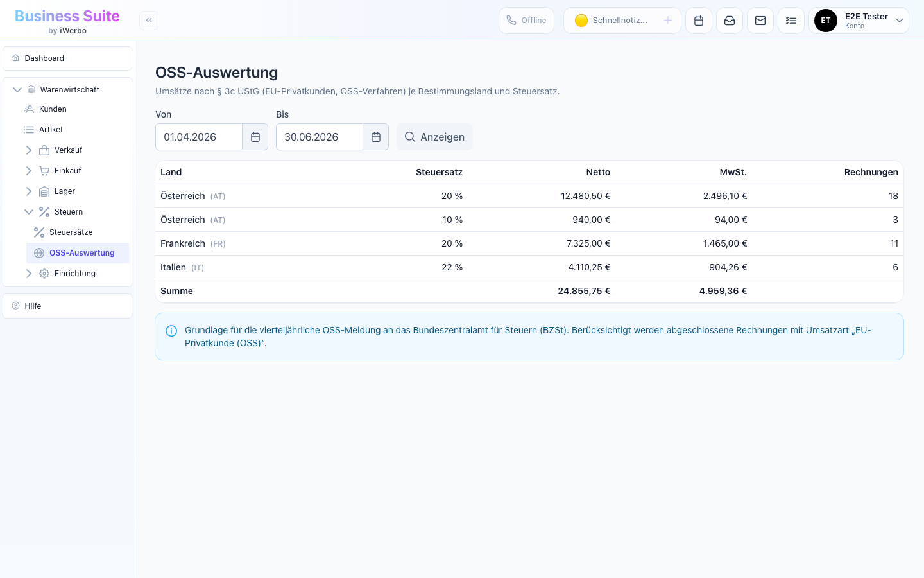The width and height of the screenshot is (924, 578).
Task: Click the Artikel list icon
Action: tap(29, 130)
